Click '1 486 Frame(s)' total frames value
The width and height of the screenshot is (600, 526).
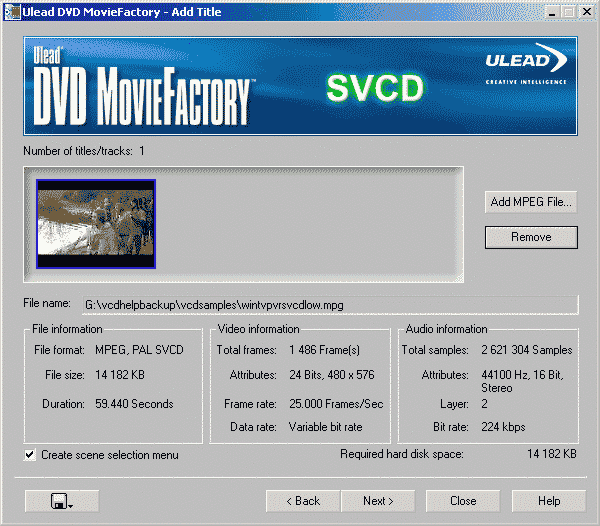pyautogui.click(x=324, y=350)
